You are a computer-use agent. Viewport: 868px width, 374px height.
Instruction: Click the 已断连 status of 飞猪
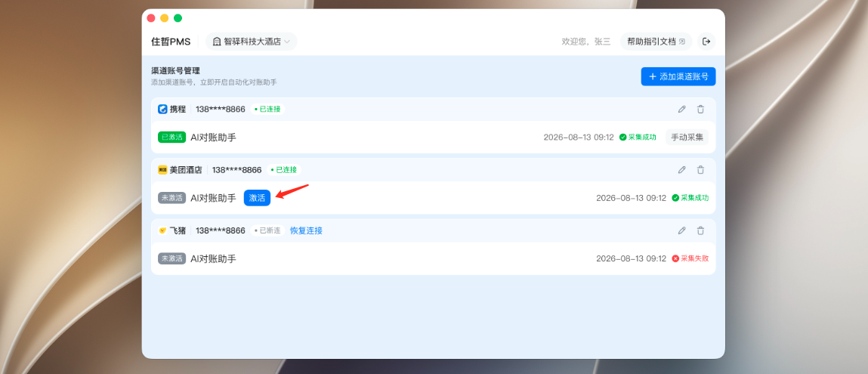click(267, 230)
